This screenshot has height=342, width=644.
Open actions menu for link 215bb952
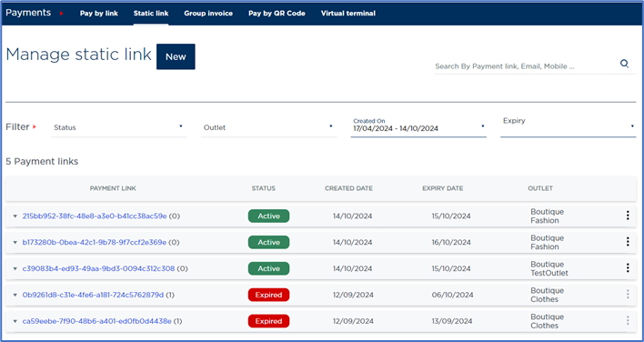628,216
